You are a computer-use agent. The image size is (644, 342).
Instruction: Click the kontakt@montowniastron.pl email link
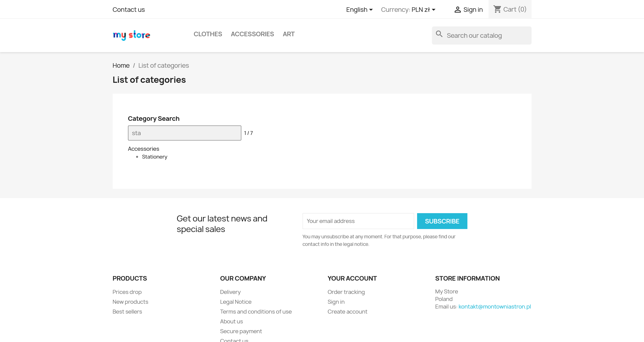[x=495, y=307]
